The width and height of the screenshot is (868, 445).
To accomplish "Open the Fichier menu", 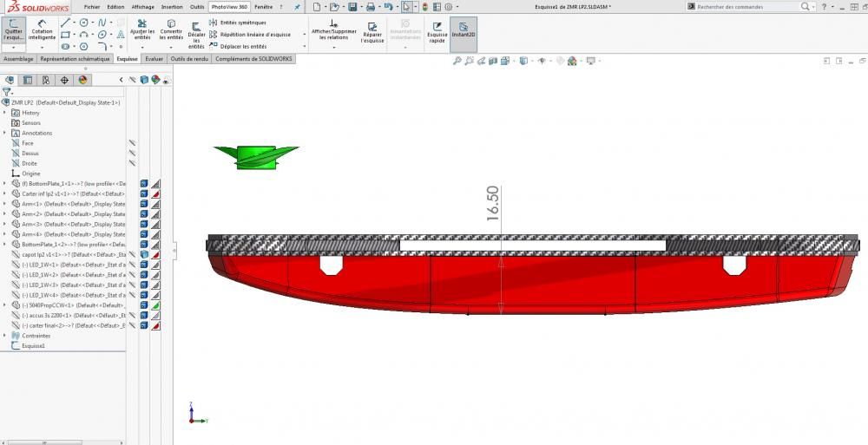I will (92, 7).
